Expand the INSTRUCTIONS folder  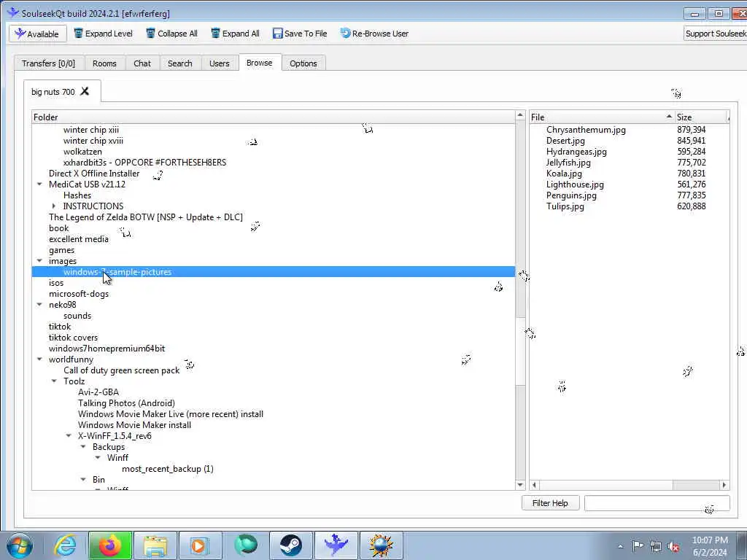tap(54, 206)
